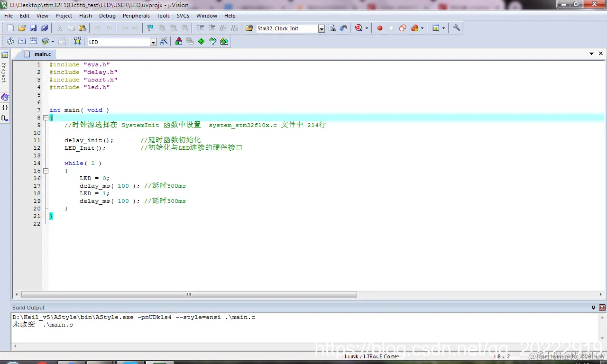Click Incremental Find binoculars icon
Viewport: 607px width, 364px height.
[x=344, y=28]
